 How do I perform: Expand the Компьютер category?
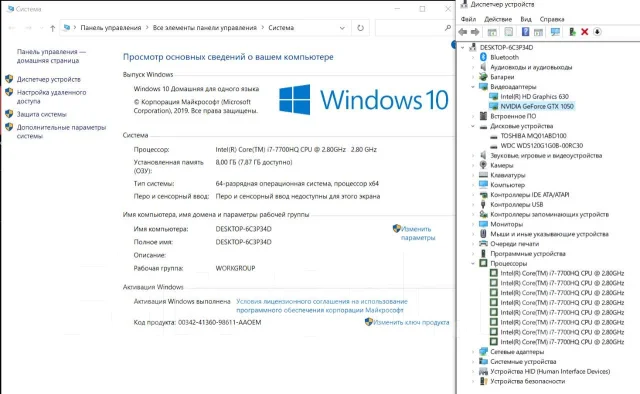(x=473, y=185)
